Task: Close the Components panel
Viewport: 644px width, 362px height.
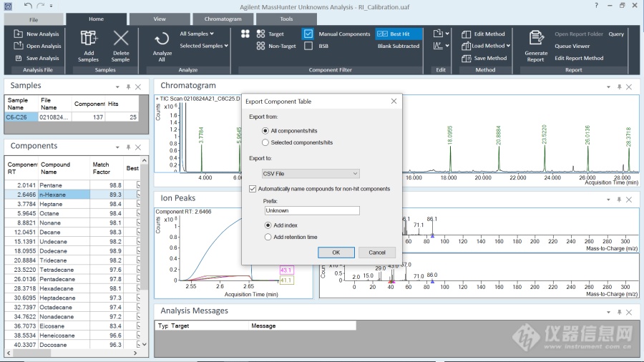Action: pyautogui.click(x=138, y=147)
